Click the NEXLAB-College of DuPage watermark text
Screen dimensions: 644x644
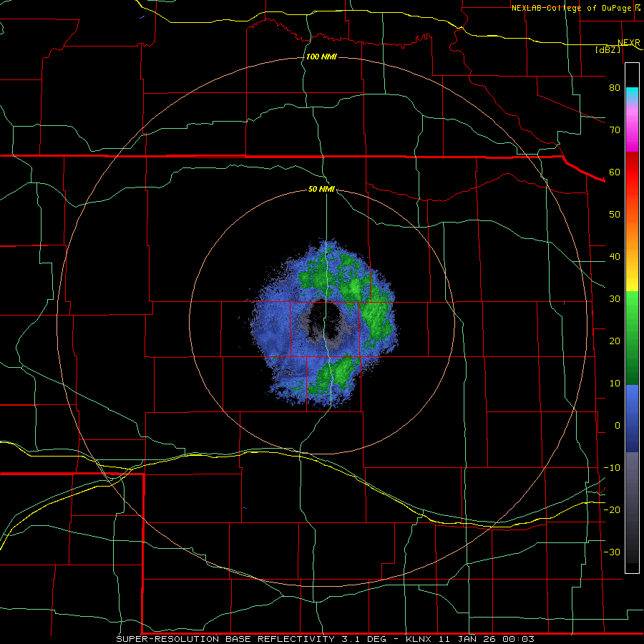point(571,8)
